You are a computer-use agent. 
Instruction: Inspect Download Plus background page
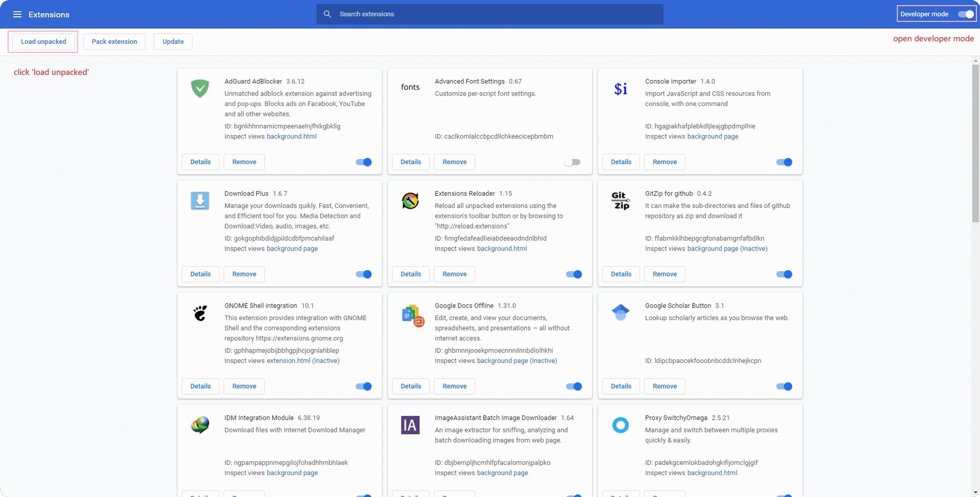(x=292, y=249)
